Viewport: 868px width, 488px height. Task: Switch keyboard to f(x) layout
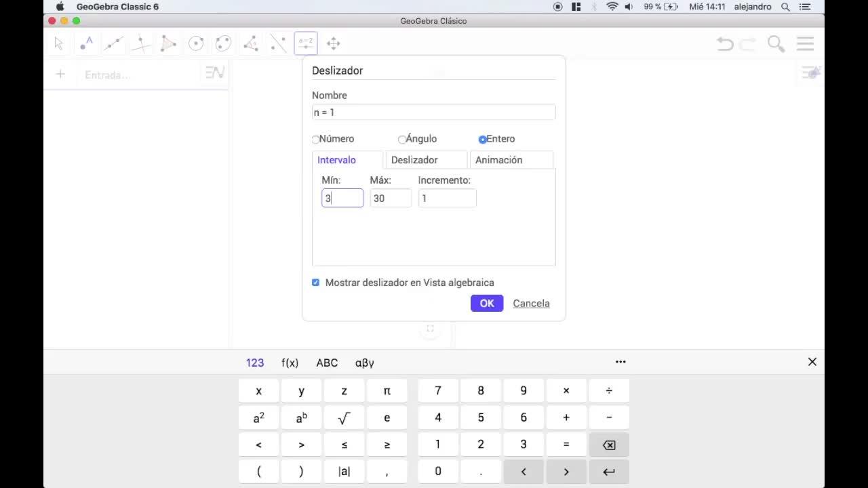(x=290, y=363)
